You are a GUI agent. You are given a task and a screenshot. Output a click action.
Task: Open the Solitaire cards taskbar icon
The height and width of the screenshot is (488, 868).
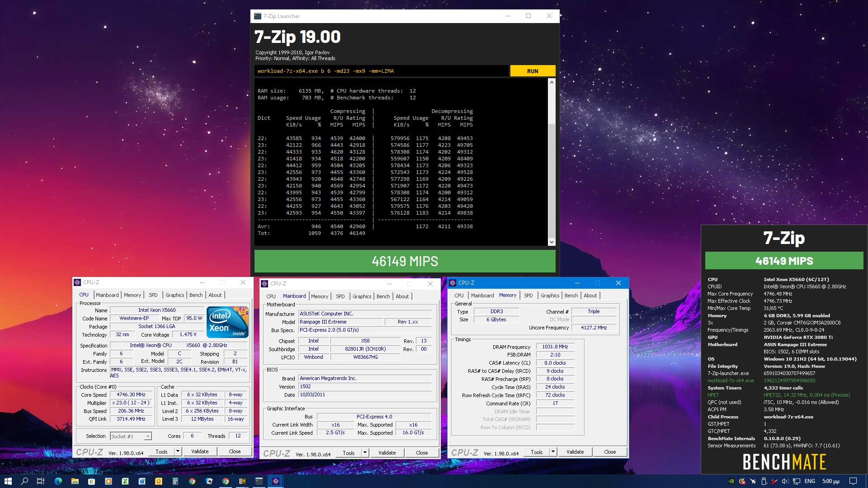[x=209, y=481]
